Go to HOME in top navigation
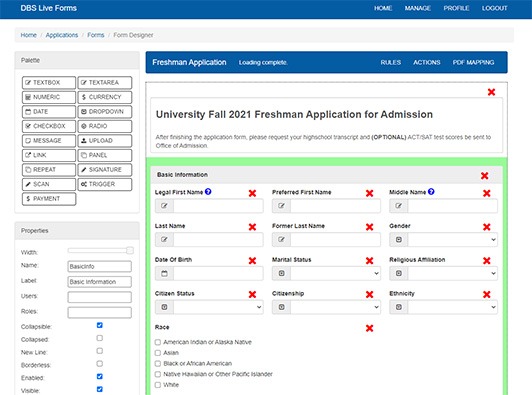532x395 pixels. (383, 8)
